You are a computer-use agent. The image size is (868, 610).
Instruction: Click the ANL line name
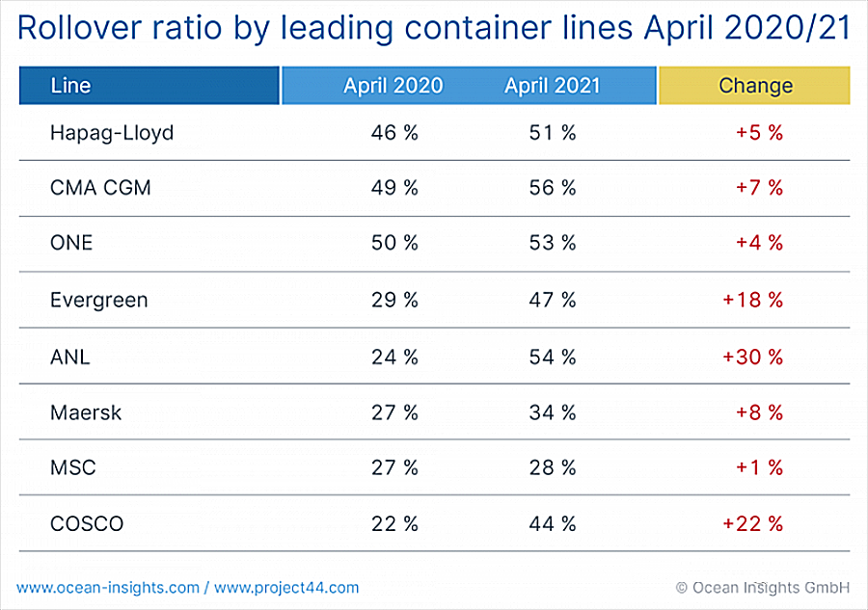pyautogui.click(x=69, y=358)
